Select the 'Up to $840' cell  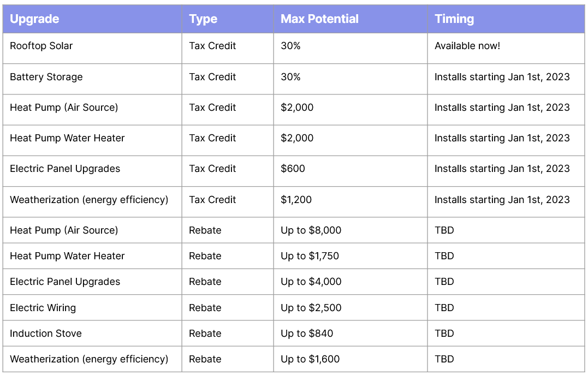[x=307, y=334]
